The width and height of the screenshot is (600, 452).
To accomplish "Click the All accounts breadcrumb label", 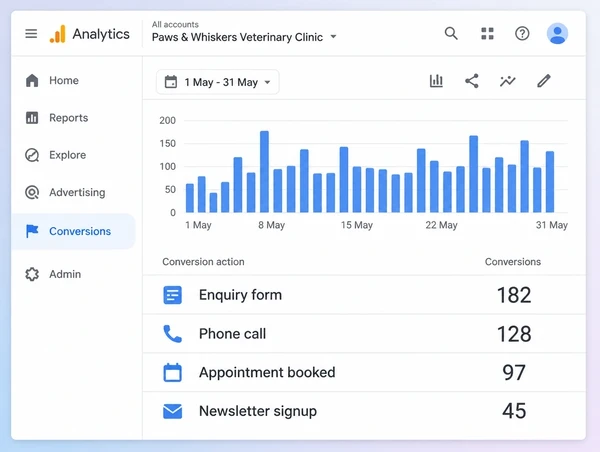I will point(175,24).
